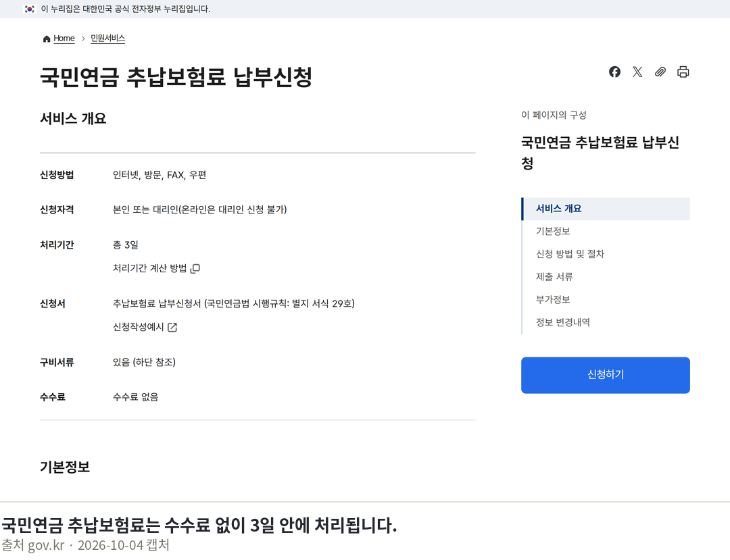This screenshot has height=560, width=730.
Task: Click 구비서류 row label
Action: pyautogui.click(x=57, y=362)
